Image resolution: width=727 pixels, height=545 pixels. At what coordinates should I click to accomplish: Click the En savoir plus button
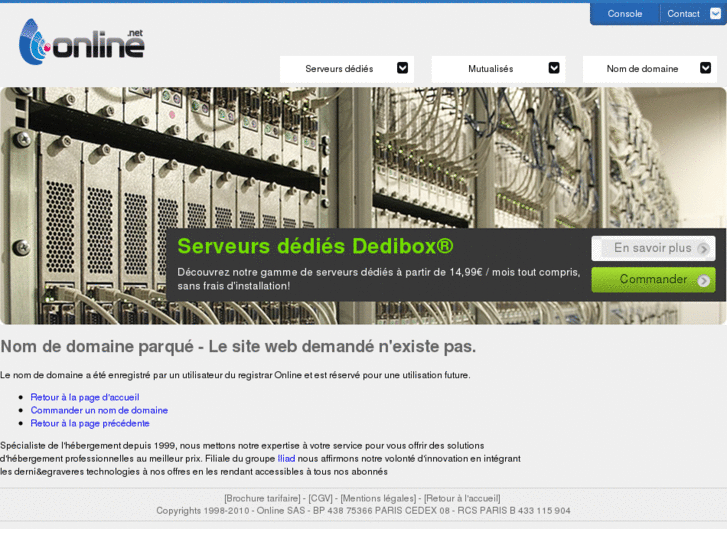tap(653, 248)
